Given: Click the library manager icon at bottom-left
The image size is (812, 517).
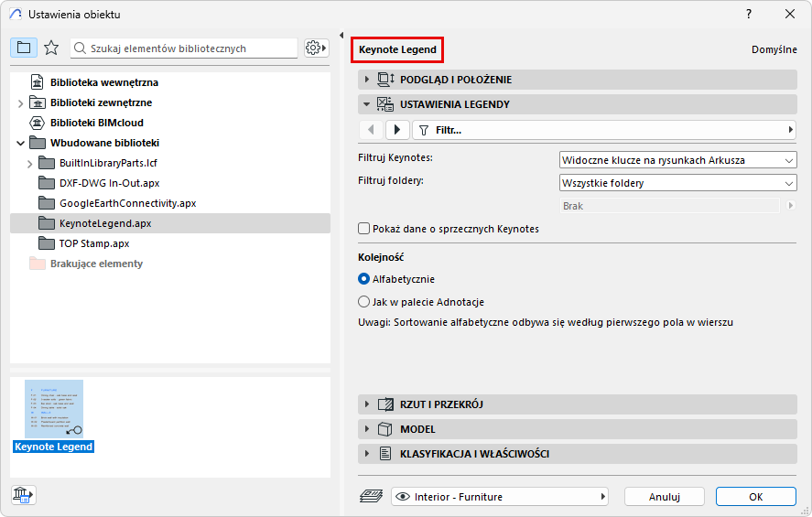Looking at the screenshot, I should [23, 495].
